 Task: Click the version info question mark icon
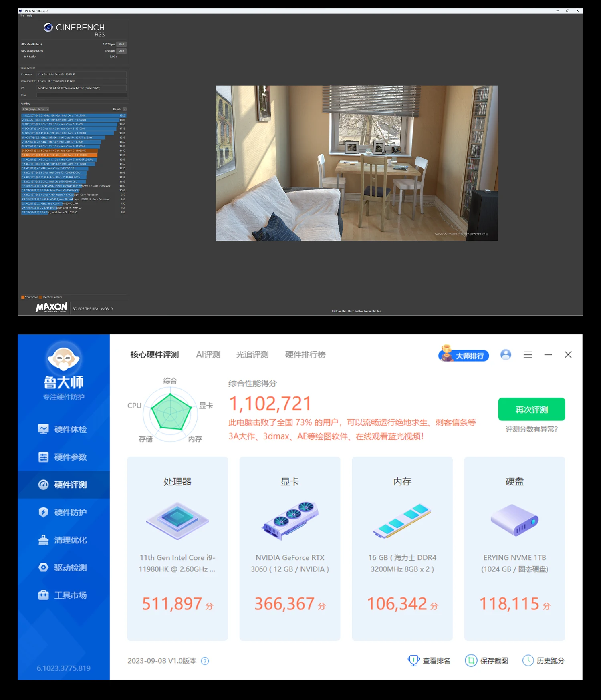click(205, 661)
